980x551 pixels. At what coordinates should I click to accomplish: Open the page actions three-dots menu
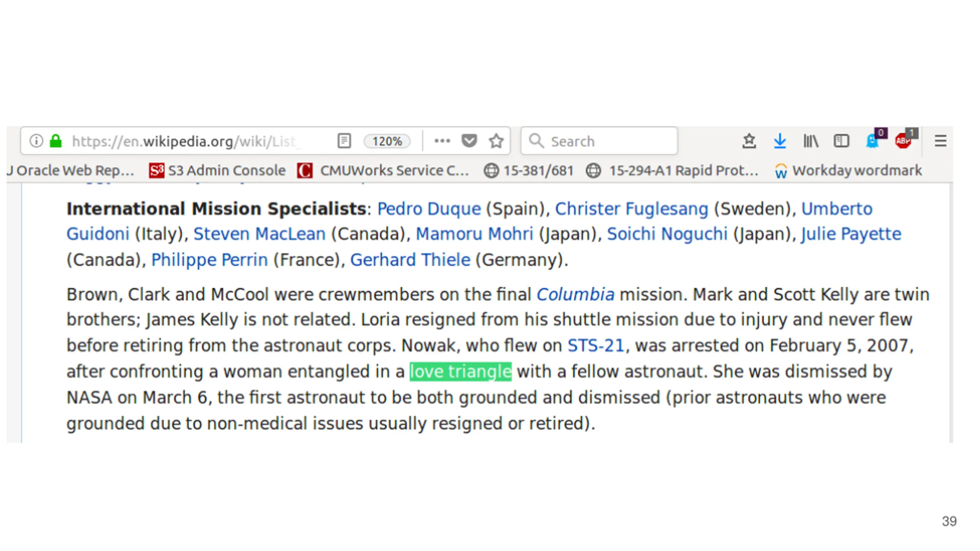pos(442,141)
